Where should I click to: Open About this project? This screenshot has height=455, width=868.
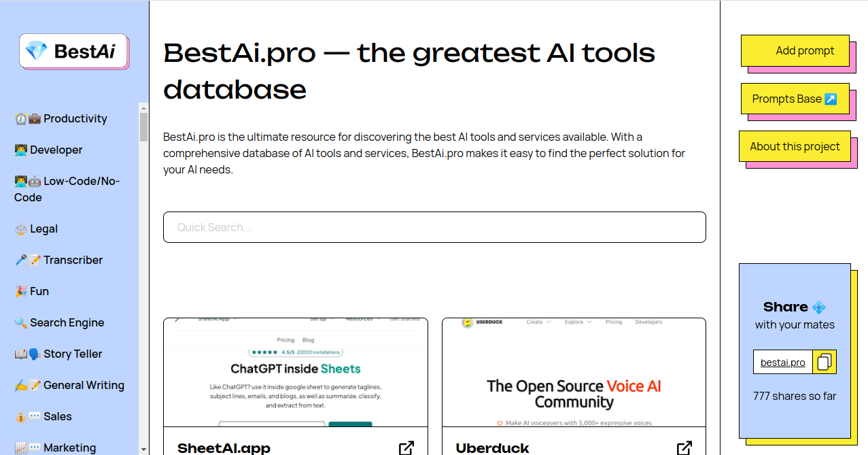point(795,146)
